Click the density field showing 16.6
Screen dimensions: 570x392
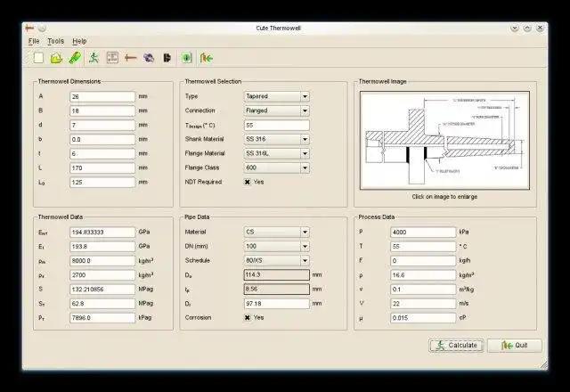click(423, 275)
